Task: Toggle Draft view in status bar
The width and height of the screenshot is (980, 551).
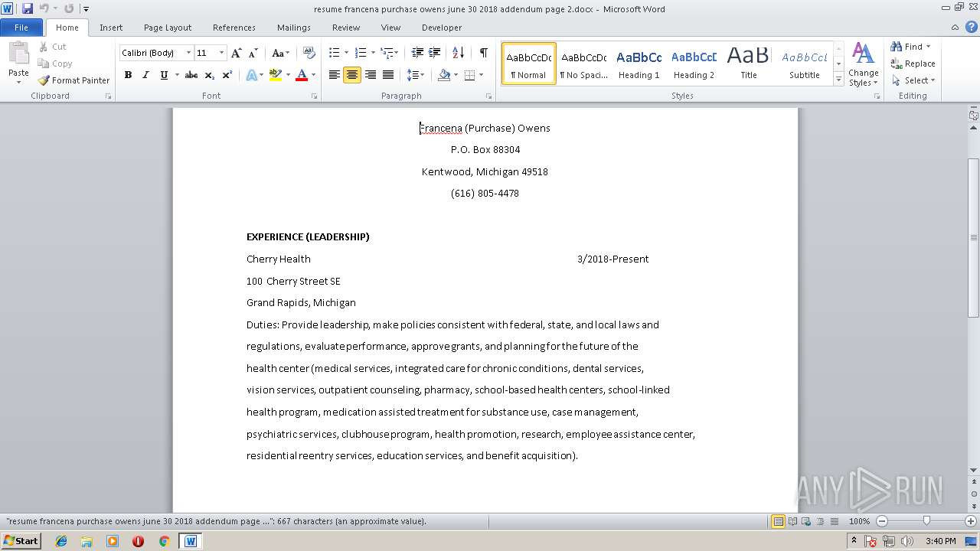Action: coord(834,521)
